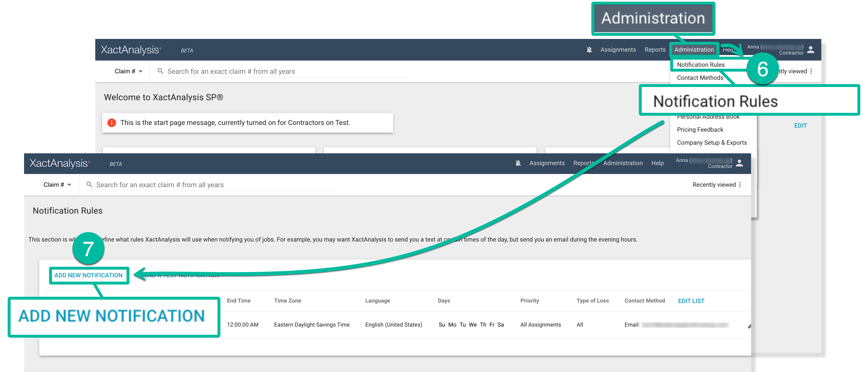Click the Time Zone column header
The image size is (868, 372).
pyautogui.click(x=287, y=301)
